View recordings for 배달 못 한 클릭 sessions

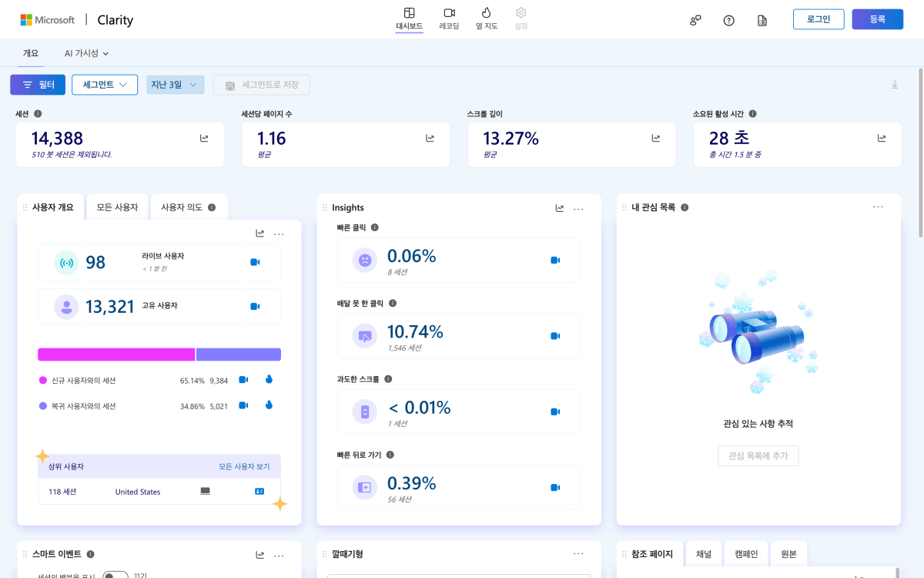pyautogui.click(x=555, y=336)
